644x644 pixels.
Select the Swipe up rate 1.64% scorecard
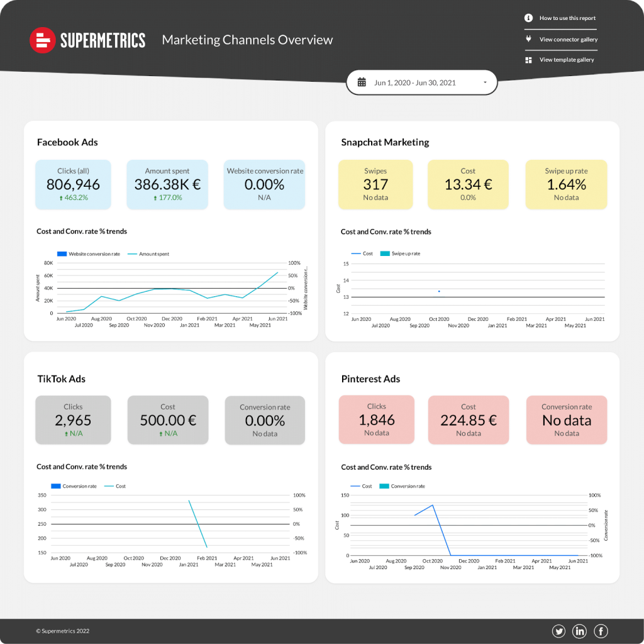click(566, 184)
